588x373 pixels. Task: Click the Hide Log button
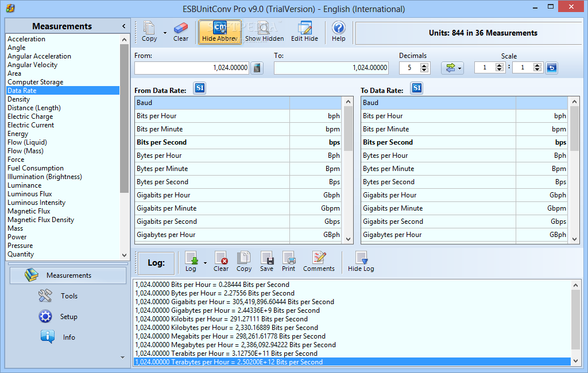361,262
